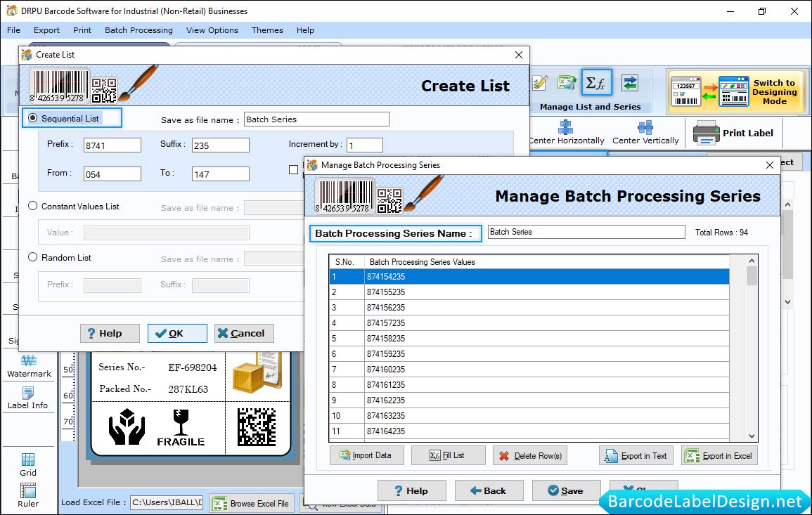
Task: Click the formula (sigma fx) series icon
Action: click(597, 82)
